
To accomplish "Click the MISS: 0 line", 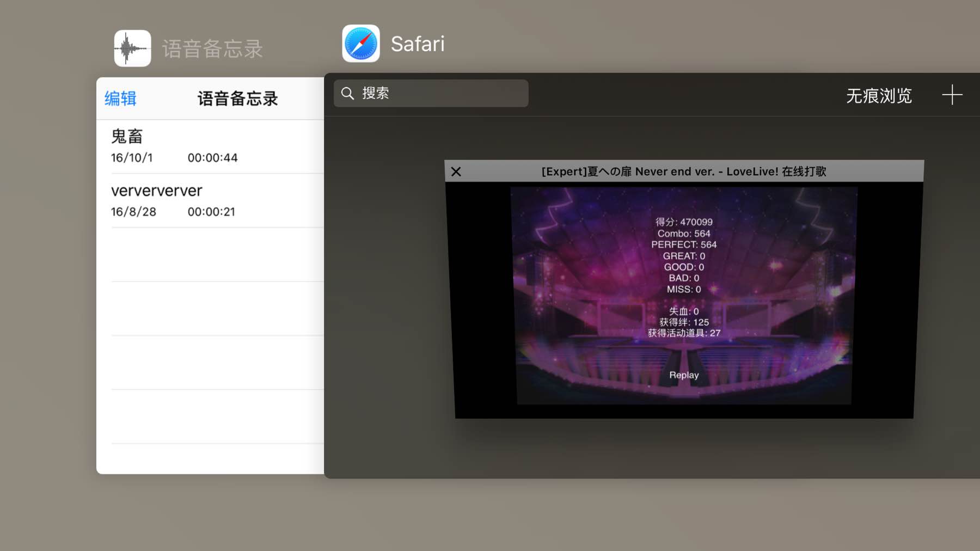I will 684,289.
